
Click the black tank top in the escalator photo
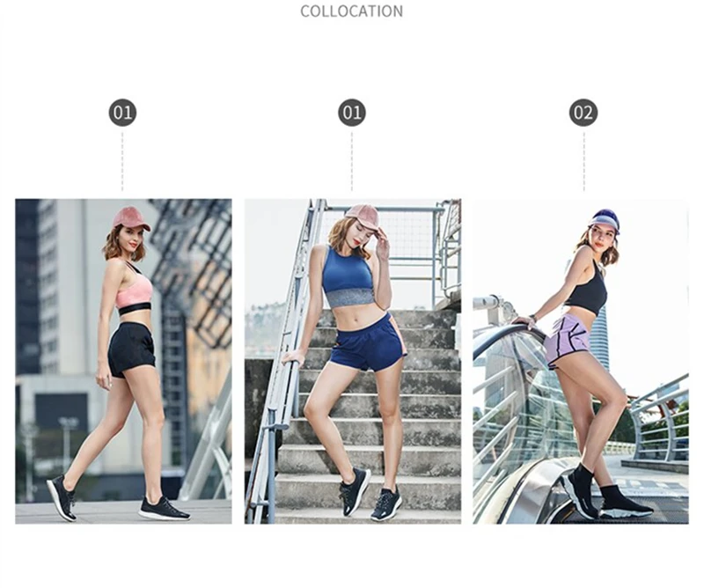(588, 288)
